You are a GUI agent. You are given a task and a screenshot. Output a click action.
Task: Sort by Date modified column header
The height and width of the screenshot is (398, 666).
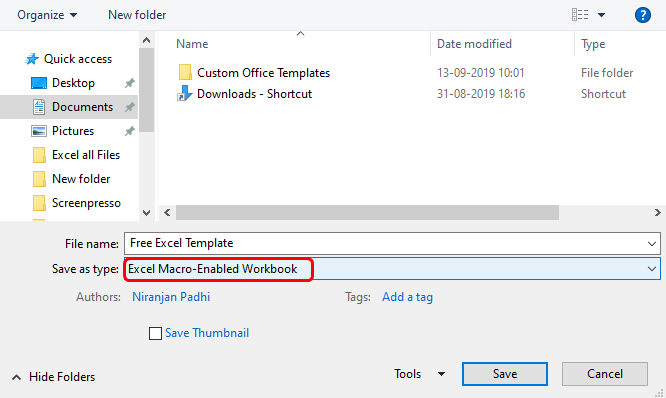tap(474, 44)
